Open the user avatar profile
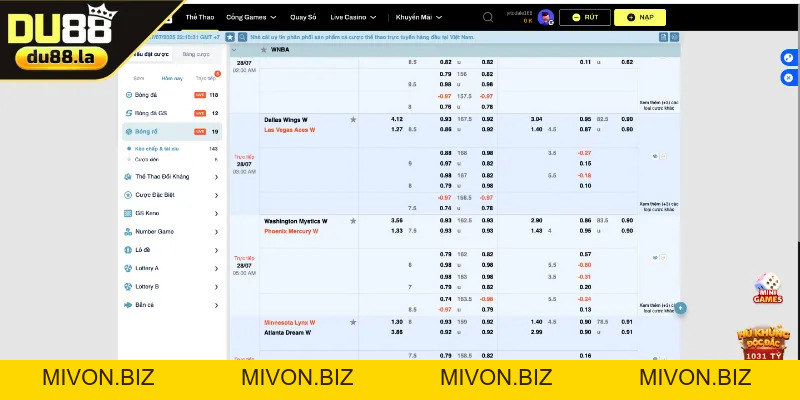This screenshot has height=400, width=800. [x=545, y=17]
